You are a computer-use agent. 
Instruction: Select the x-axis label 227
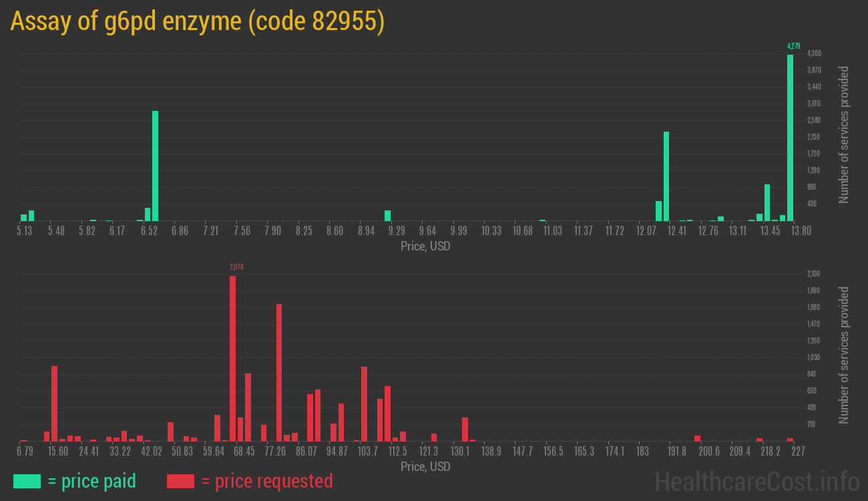799,452
